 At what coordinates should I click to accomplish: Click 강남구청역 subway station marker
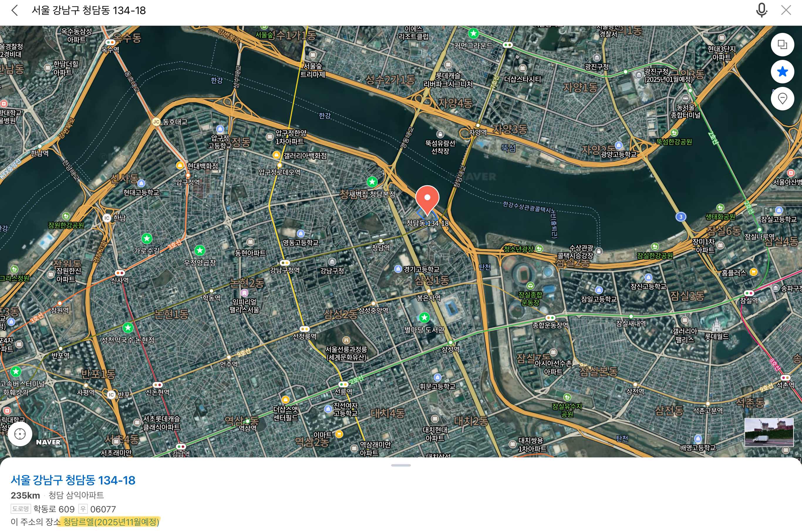coord(285,262)
